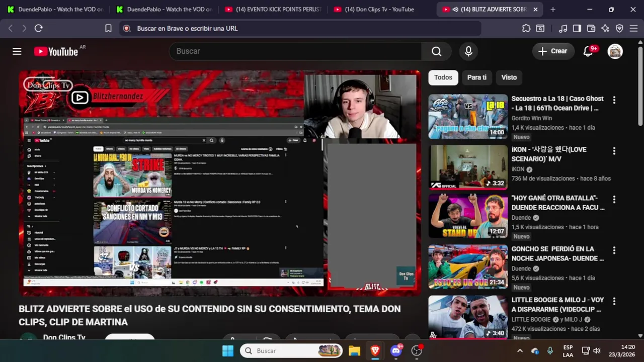644x362 pixels.
Task: Select the Para ti filter chip
Action: (477, 77)
